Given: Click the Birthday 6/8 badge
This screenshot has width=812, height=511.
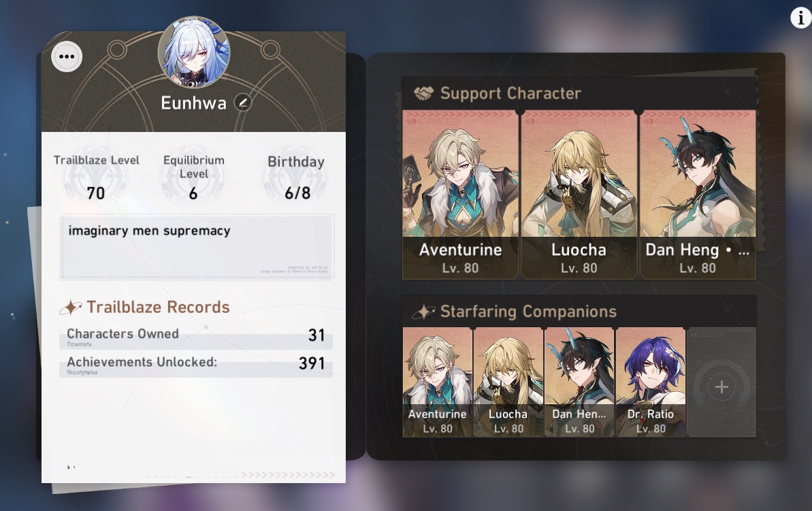Looking at the screenshot, I should (x=296, y=178).
